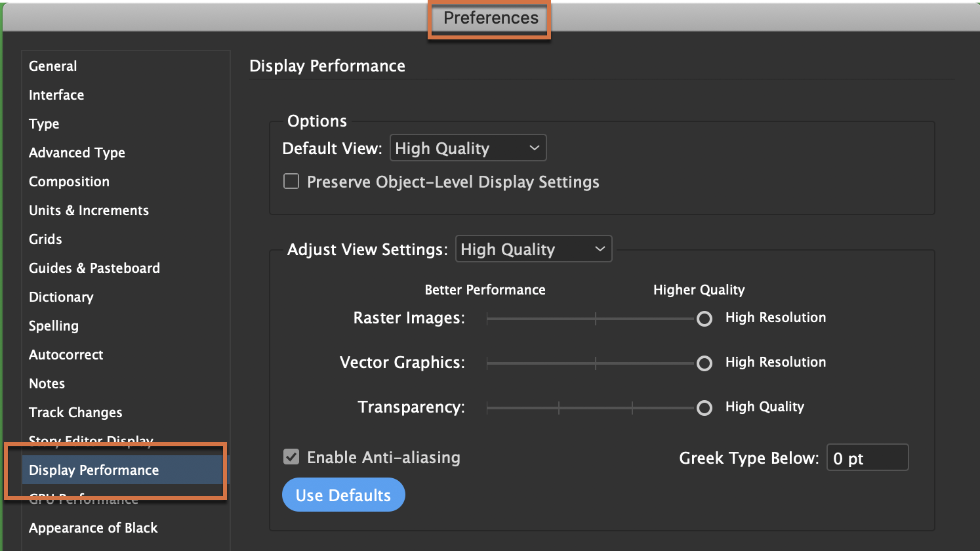The height and width of the screenshot is (551, 980).
Task: Open the Track Changes settings
Action: pos(75,412)
